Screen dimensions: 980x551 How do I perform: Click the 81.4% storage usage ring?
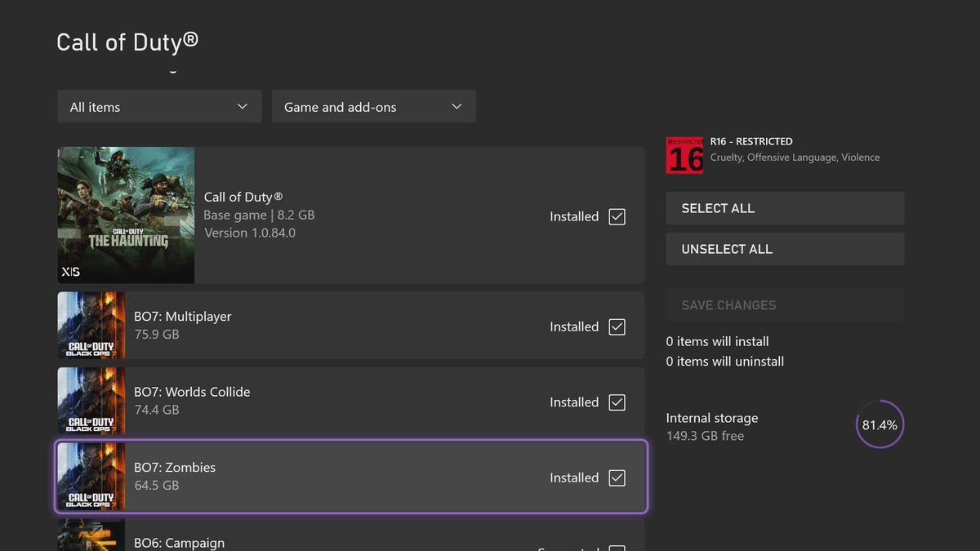[880, 424]
